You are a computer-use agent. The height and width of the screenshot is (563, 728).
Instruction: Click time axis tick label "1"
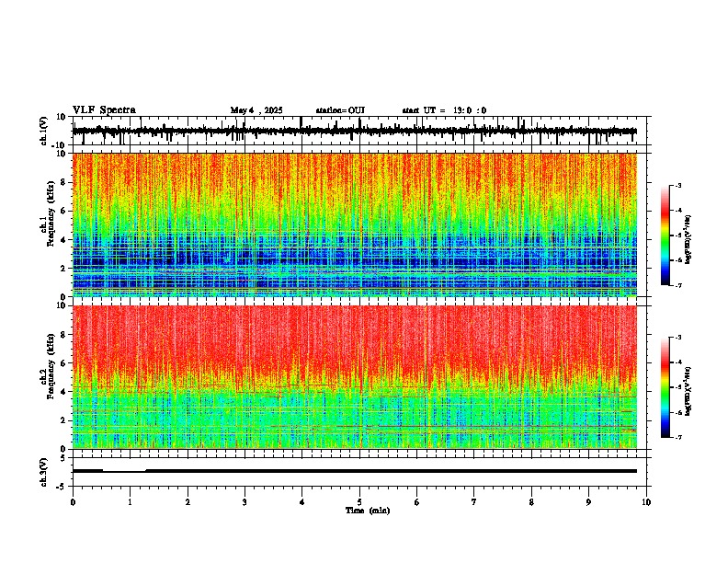pyautogui.click(x=130, y=502)
